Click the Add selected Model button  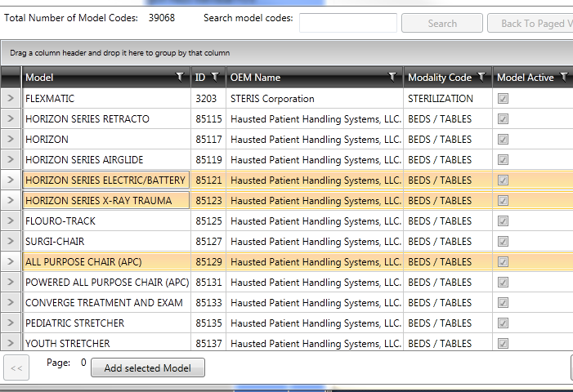tap(147, 368)
